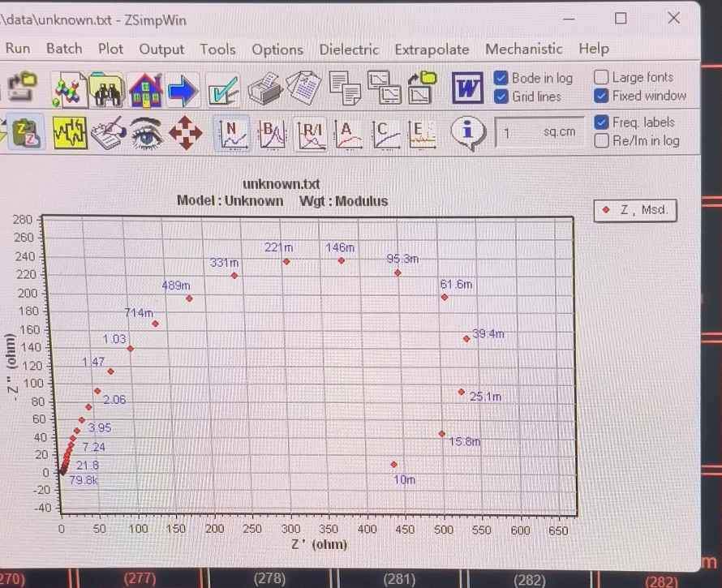Click the data point labeled 221m
722x588 pixels.
tap(286, 261)
